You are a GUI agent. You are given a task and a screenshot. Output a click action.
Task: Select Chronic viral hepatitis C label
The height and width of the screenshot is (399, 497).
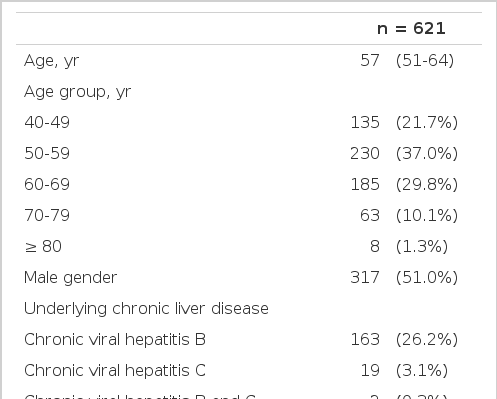point(115,371)
